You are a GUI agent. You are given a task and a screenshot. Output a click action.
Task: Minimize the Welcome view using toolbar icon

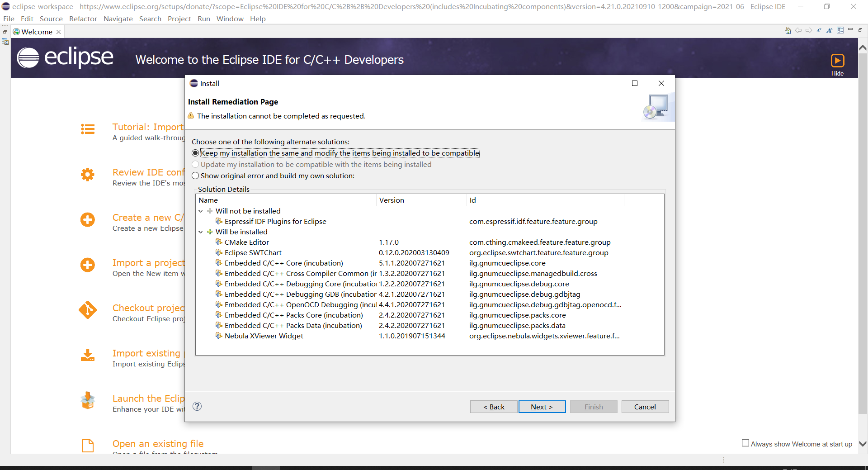click(x=850, y=30)
